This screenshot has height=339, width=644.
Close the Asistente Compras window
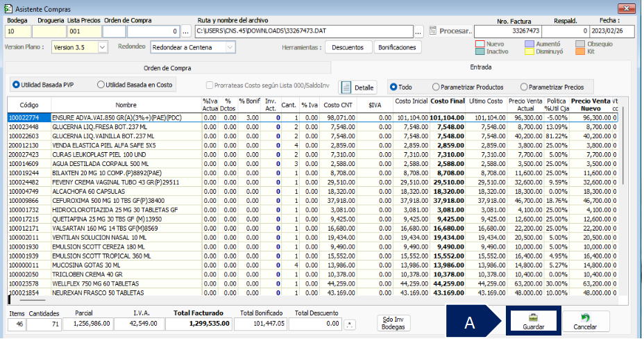627,8
